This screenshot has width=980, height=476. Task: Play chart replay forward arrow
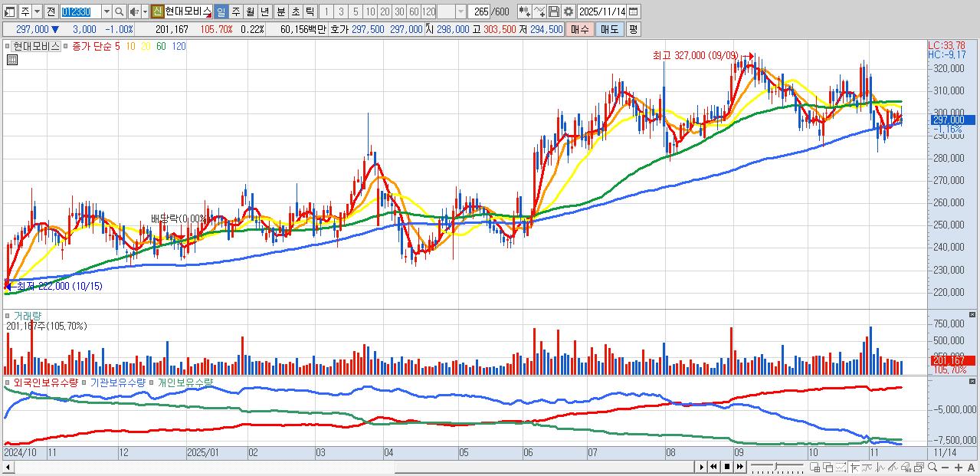pos(701,467)
